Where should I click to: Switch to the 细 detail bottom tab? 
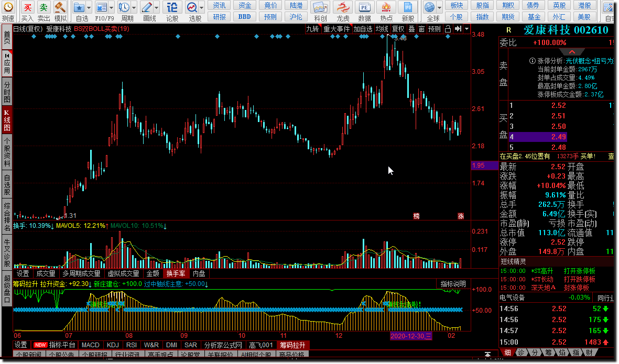tap(508, 352)
